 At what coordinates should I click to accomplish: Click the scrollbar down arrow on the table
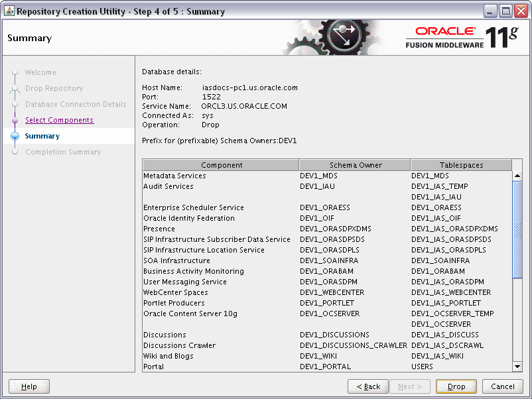517,366
